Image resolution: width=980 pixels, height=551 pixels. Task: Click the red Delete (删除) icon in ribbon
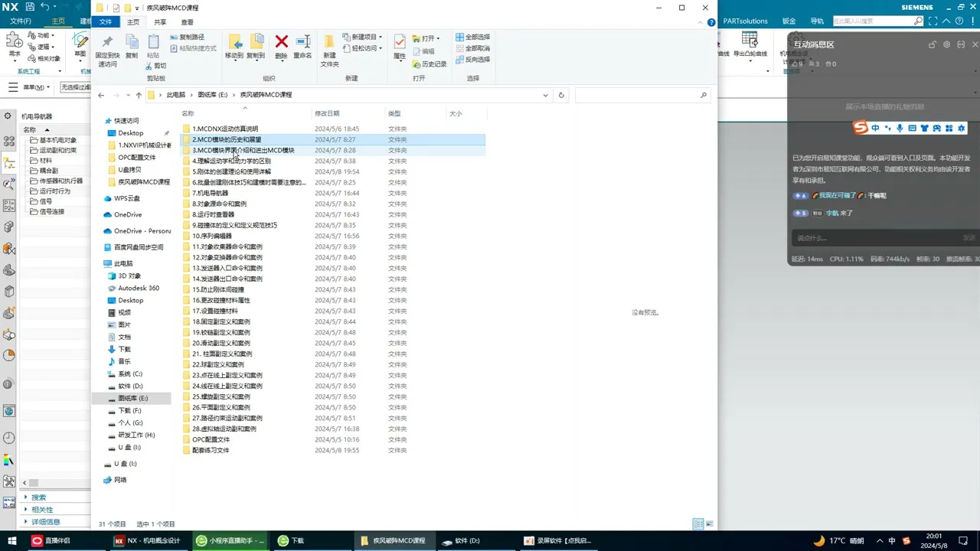pyautogui.click(x=281, y=45)
